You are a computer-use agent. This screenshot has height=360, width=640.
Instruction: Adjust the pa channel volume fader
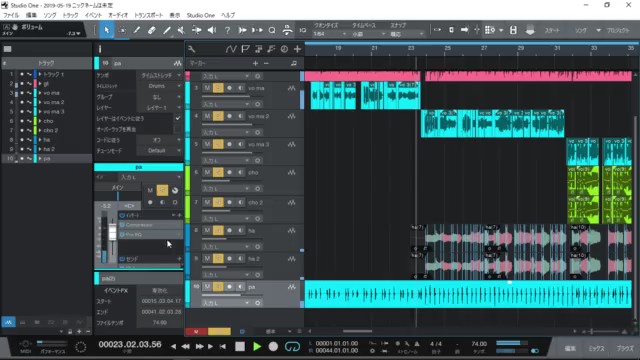point(113,232)
